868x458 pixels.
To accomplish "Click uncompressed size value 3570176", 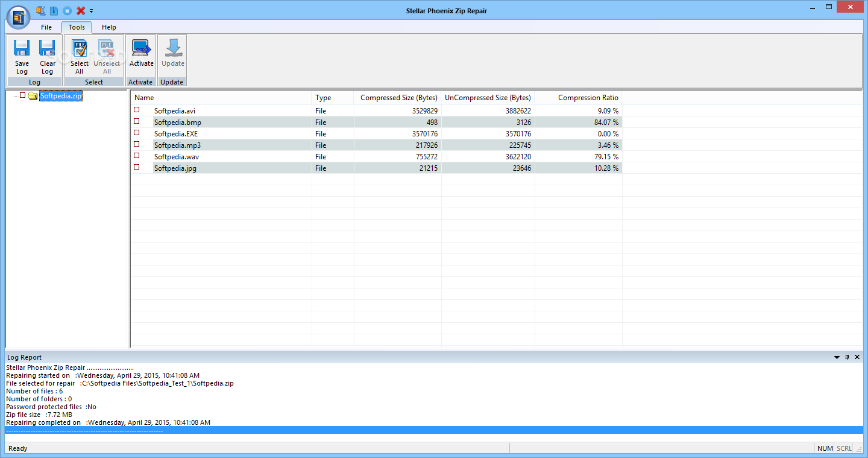I will [518, 134].
